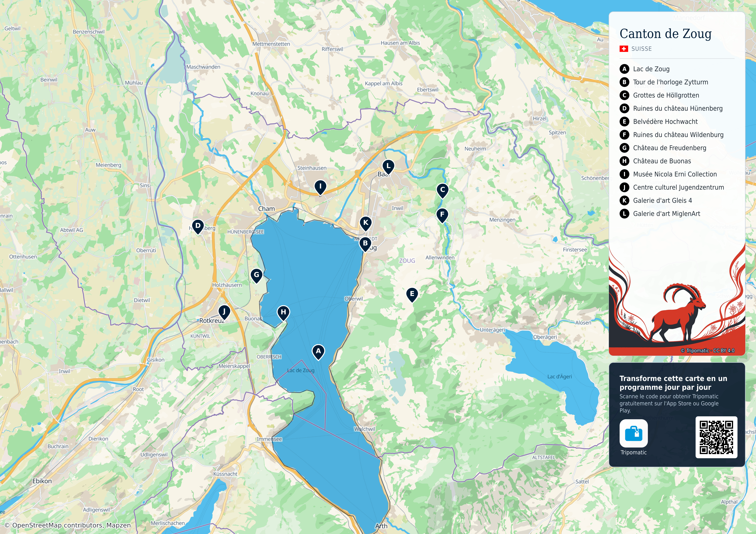Screen dimensions: 756x534
Task: Click map pin K Gleis 4 gallery
Action: [366, 224]
